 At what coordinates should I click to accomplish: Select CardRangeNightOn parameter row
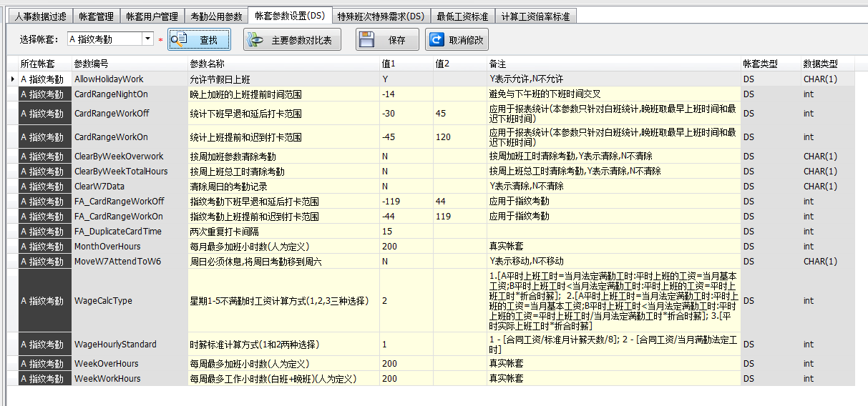(130, 94)
